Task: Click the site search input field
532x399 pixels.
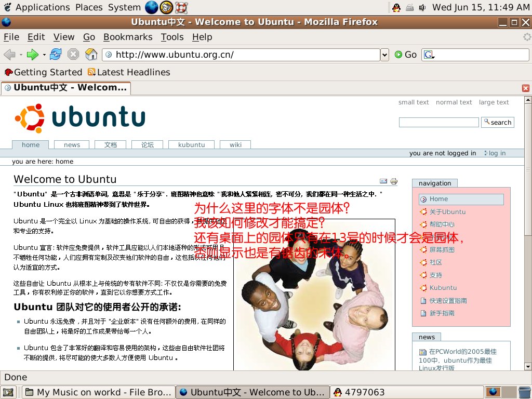Action: point(438,122)
